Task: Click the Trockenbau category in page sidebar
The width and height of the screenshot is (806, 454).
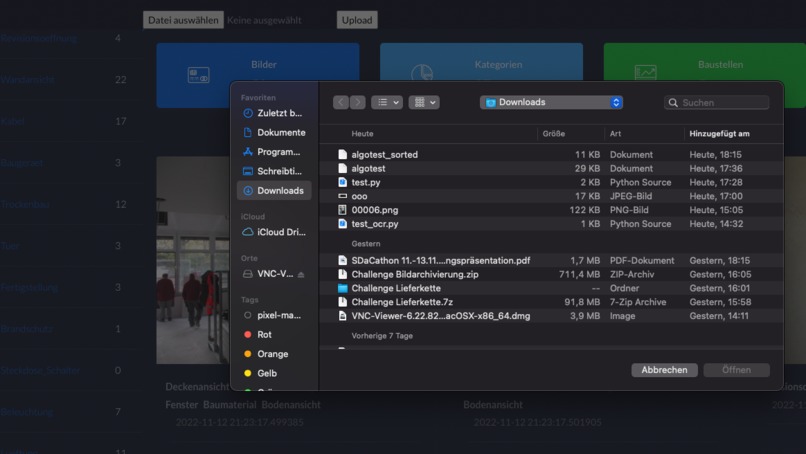Action: tap(25, 205)
